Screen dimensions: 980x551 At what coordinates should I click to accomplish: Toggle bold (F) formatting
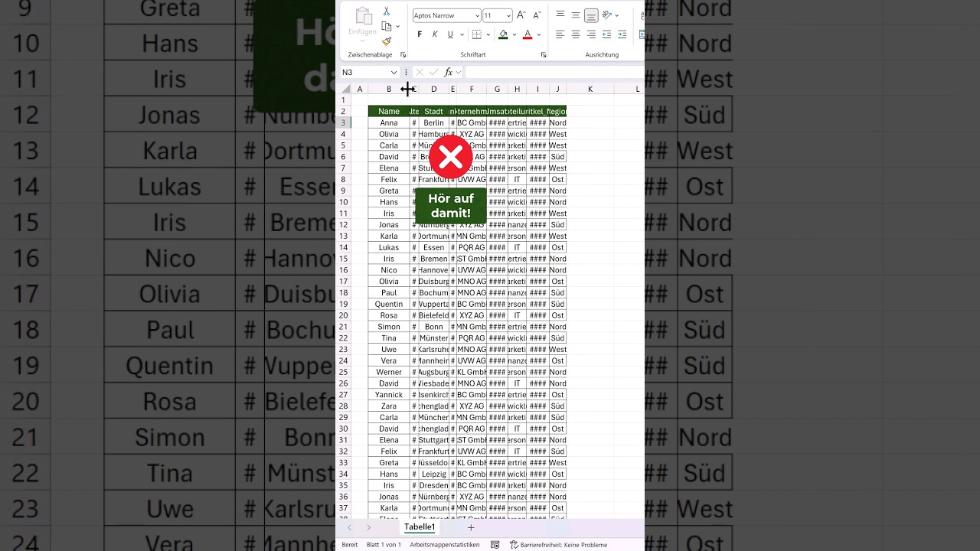420,34
